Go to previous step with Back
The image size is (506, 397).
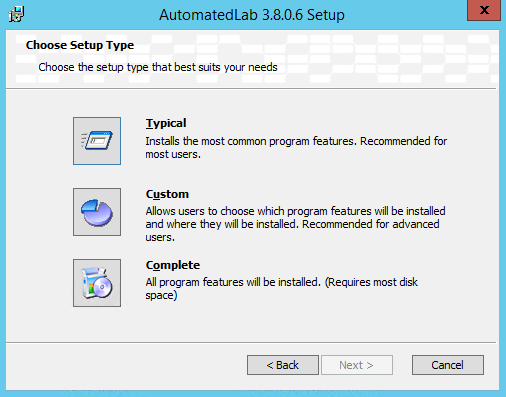click(283, 365)
